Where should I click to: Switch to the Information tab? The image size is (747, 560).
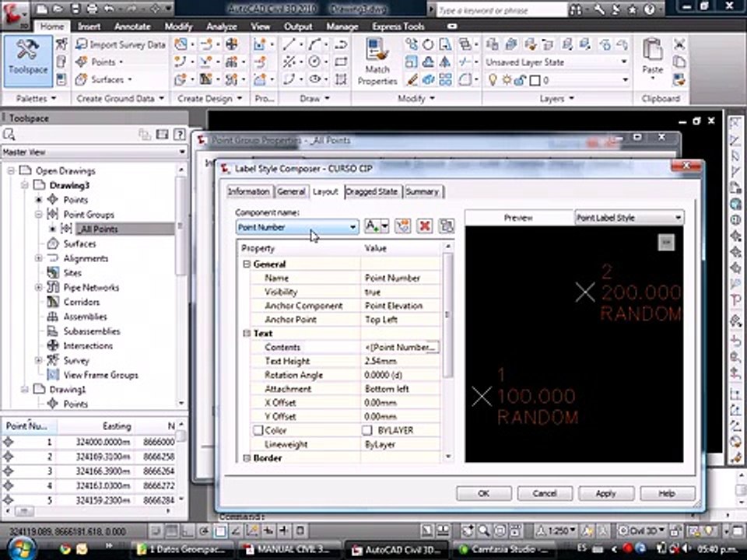coord(249,191)
